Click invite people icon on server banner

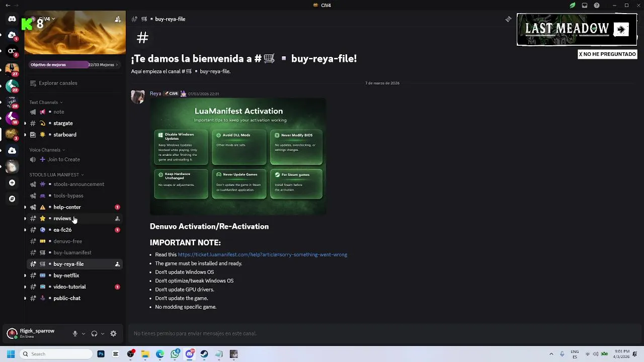click(118, 19)
